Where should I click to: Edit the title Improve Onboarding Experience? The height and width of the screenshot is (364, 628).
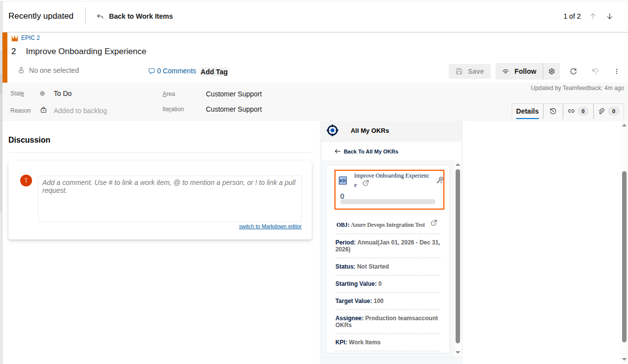tap(86, 51)
